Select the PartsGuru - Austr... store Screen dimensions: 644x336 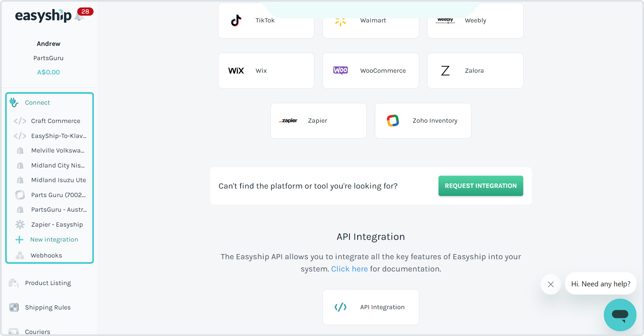click(59, 210)
